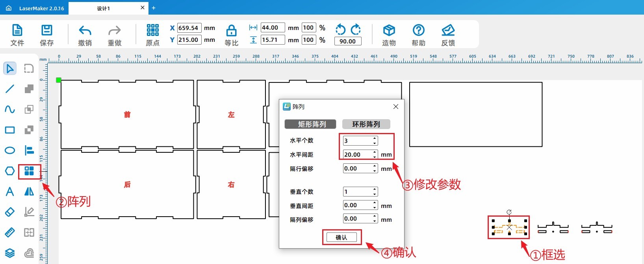The height and width of the screenshot is (264, 644).
Task: Select the line drawing tool
Action: click(x=10, y=89)
